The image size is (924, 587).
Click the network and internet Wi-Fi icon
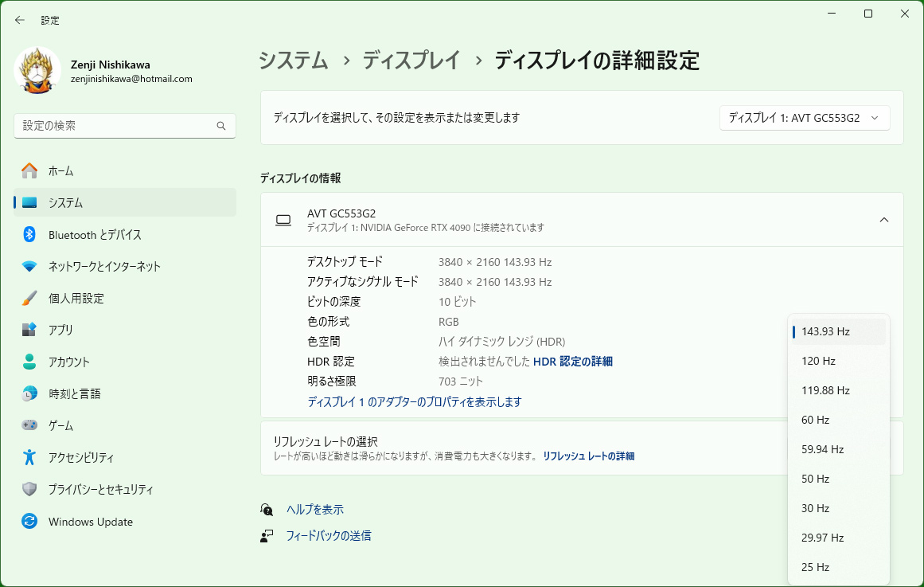point(29,266)
